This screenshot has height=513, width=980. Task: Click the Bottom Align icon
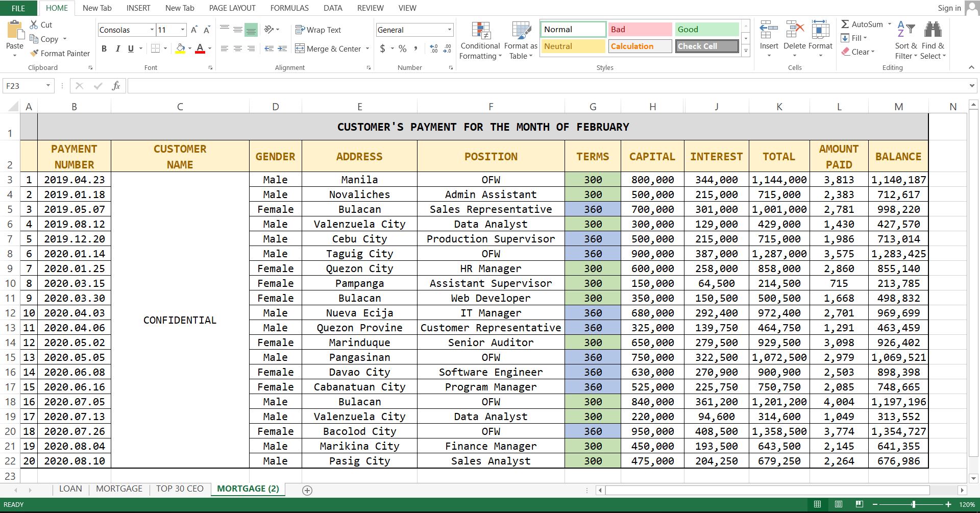[251, 30]
